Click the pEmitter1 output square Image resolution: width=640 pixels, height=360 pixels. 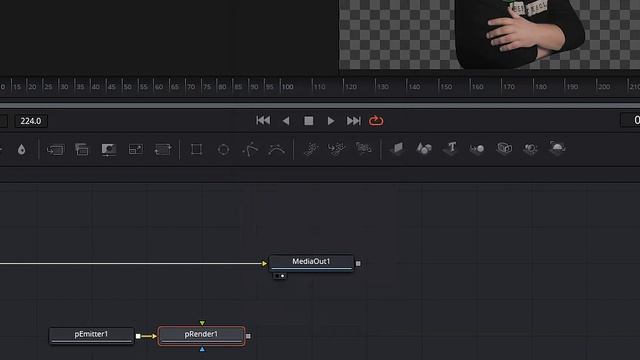138,336
